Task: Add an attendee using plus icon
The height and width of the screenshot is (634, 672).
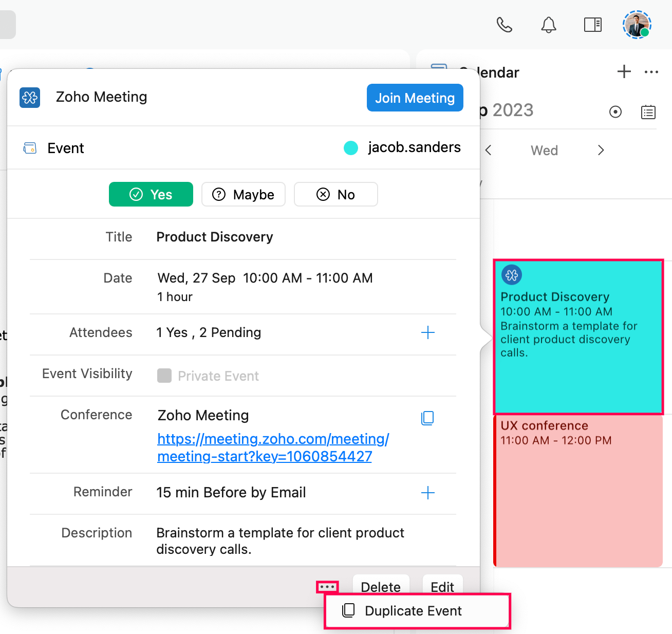Action: pyautogui.click(x=427, y=332)
